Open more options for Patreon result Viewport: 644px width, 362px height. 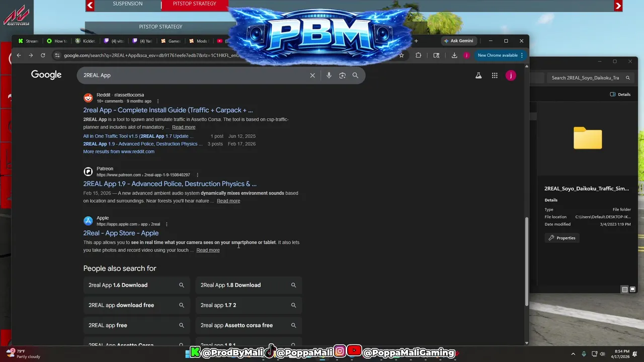(x=197, y=175)
